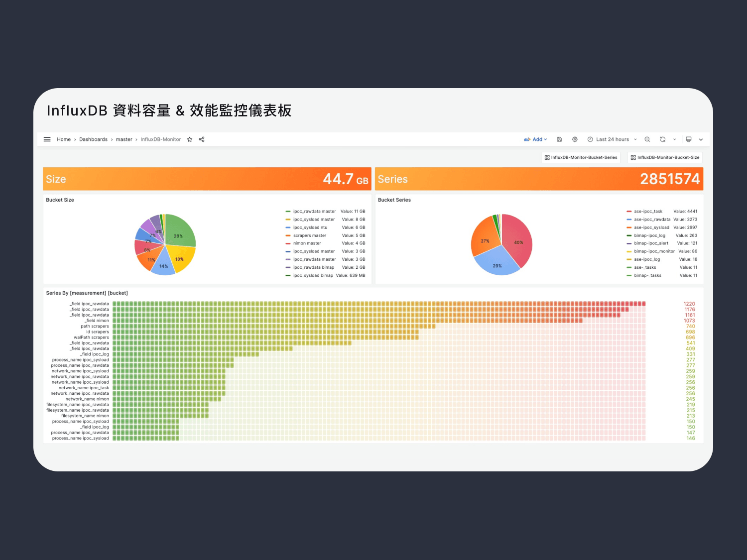Open the hamburger navigation menu
Screen dimensions: 747x560
pos(47,139)
